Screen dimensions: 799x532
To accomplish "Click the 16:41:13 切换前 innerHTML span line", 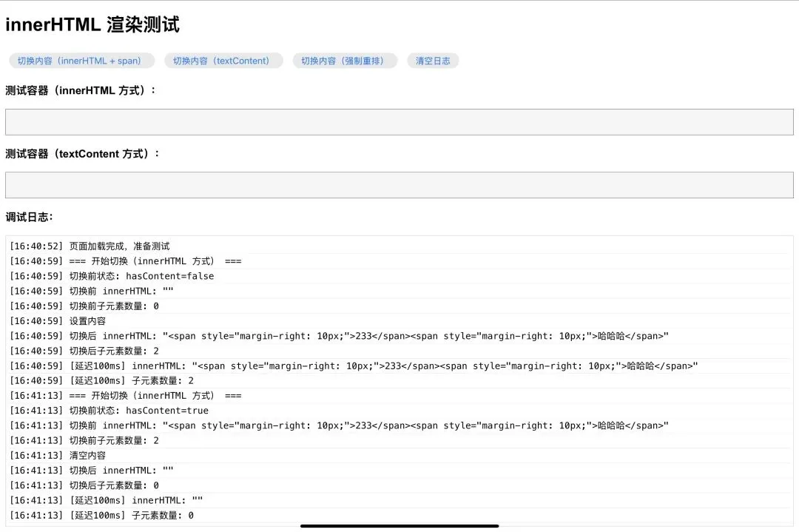I will (399, 425).
